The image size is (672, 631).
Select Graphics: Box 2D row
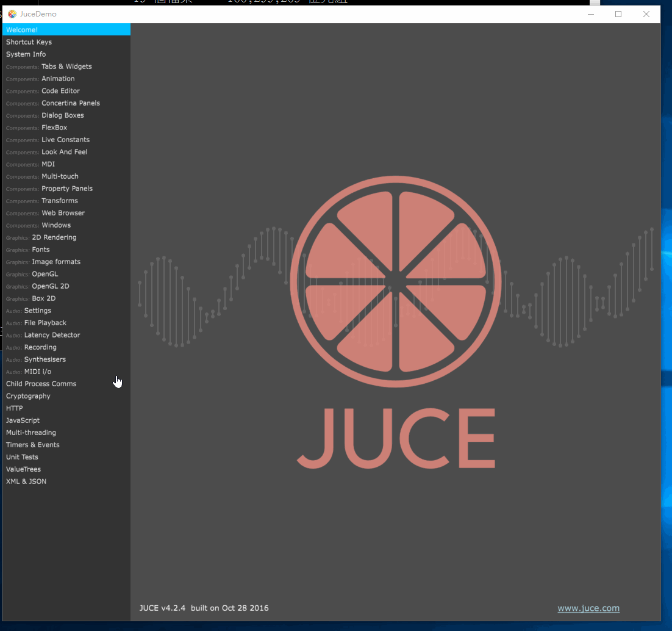click(x=66, y=298)
